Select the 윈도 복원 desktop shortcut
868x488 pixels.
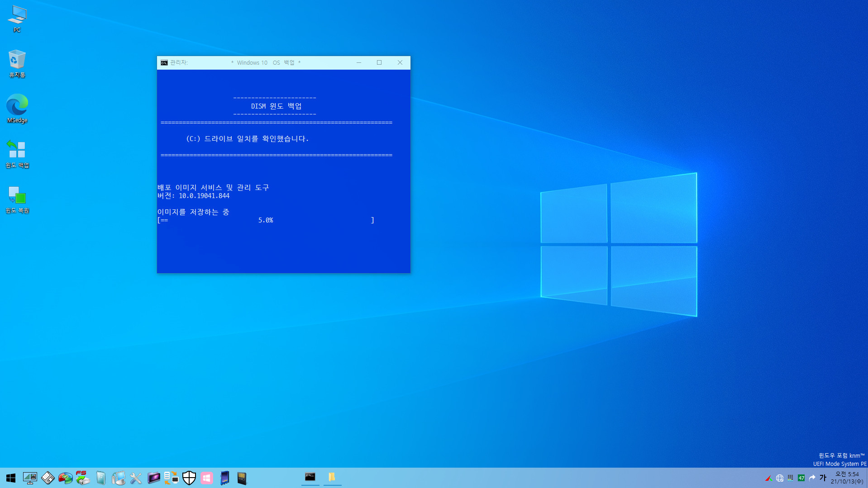click(x=17, y=199)
